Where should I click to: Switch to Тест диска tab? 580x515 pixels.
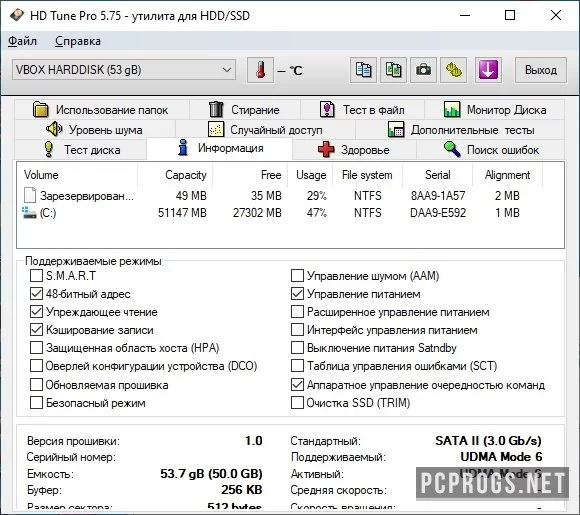pos(81,149)
